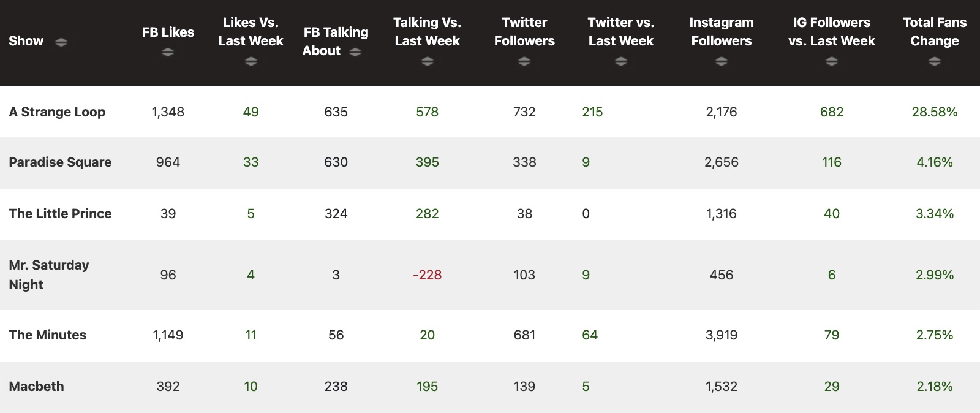Sort table by Show column icon
The image size is (980, 413).
(61, 42)
